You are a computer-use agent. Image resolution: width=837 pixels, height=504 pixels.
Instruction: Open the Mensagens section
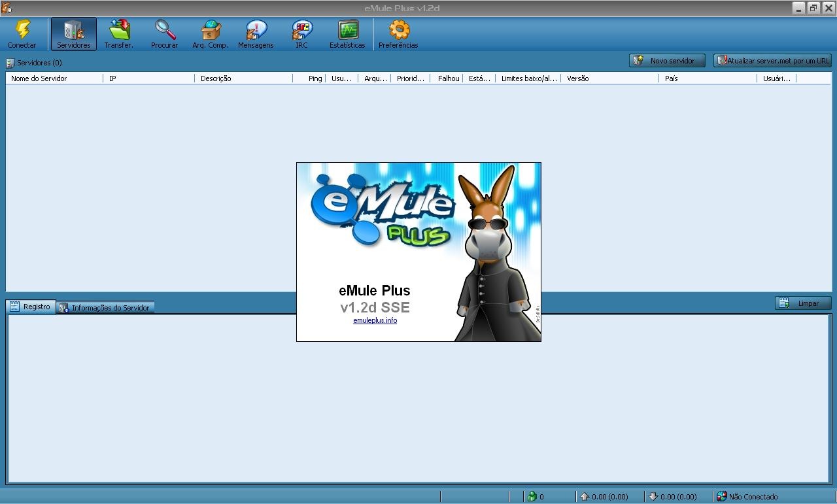[x=256, y=34]
